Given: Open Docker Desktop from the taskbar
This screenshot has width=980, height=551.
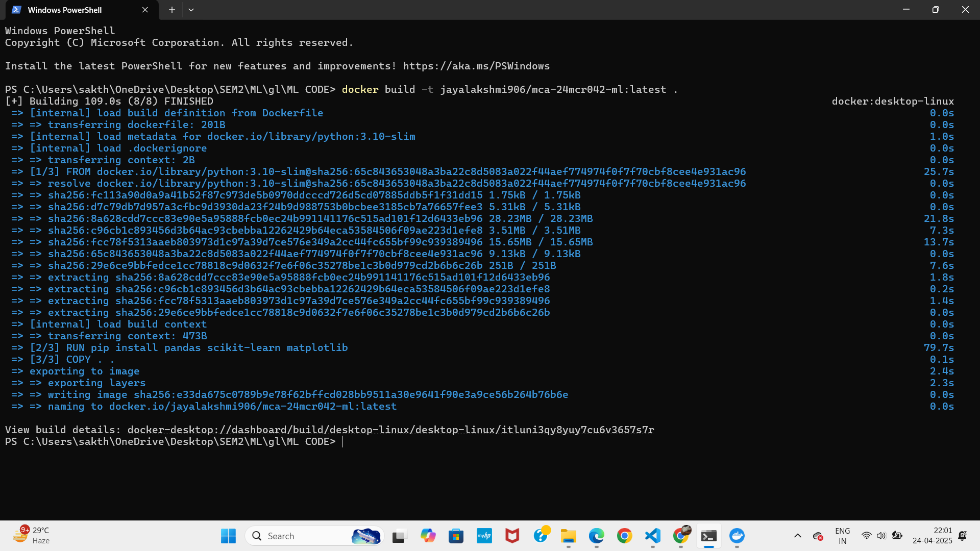Looking at the screenshot, I should coord(737,536).
